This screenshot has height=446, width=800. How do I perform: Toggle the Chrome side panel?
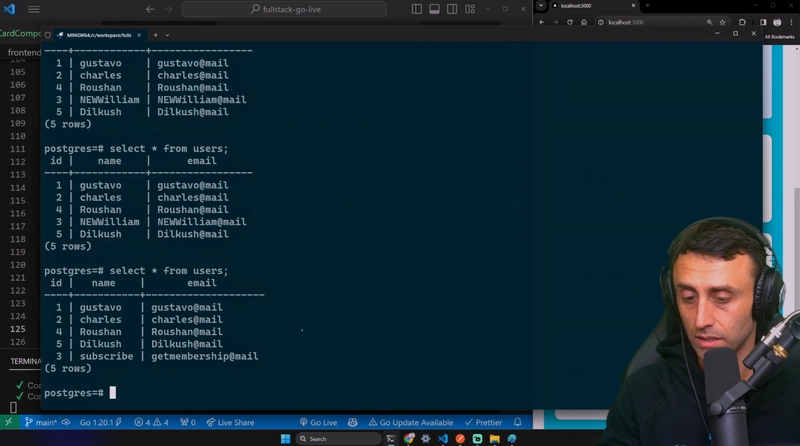pos(763,22)
